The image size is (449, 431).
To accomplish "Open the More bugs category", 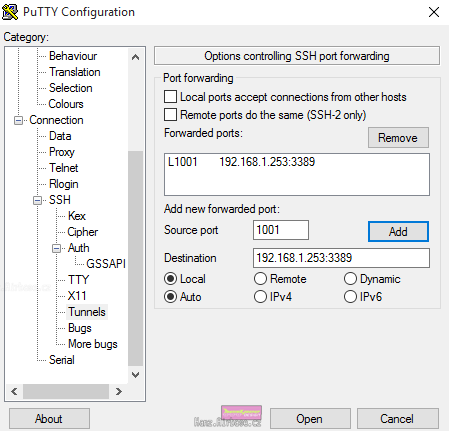I will click(93, 344).
